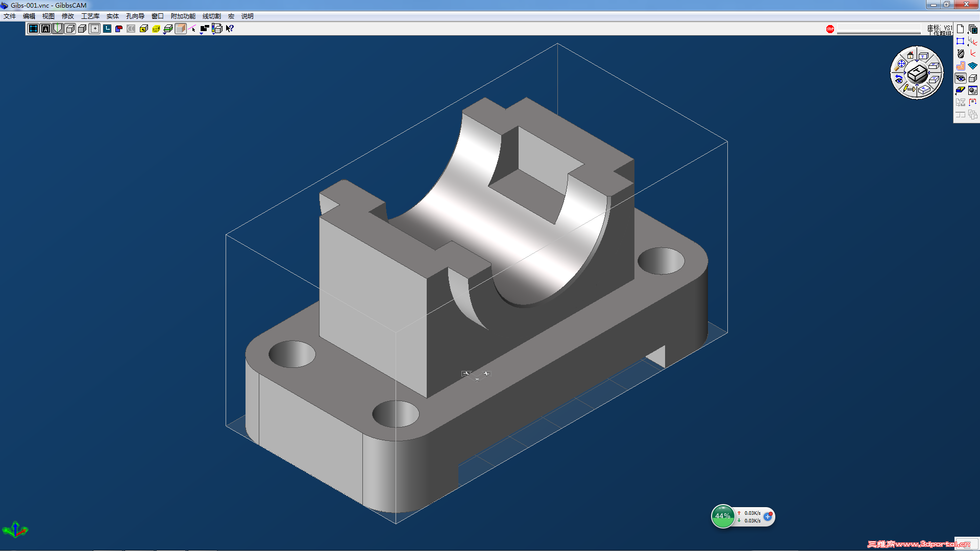980x551 pixels.
Task: Open the 宏 (Macros) menu
Action: click(x=231, y=16)
